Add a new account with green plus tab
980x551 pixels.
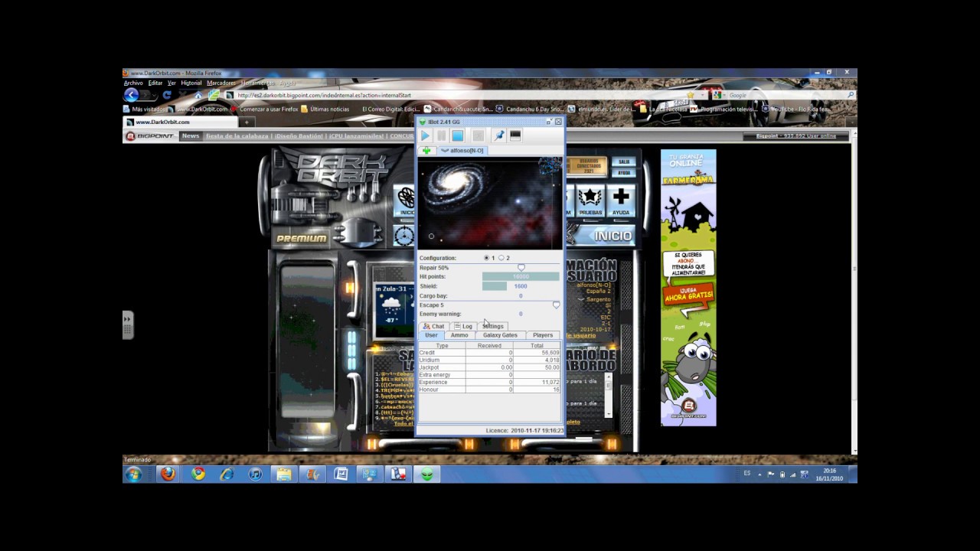tap(426, 151)
